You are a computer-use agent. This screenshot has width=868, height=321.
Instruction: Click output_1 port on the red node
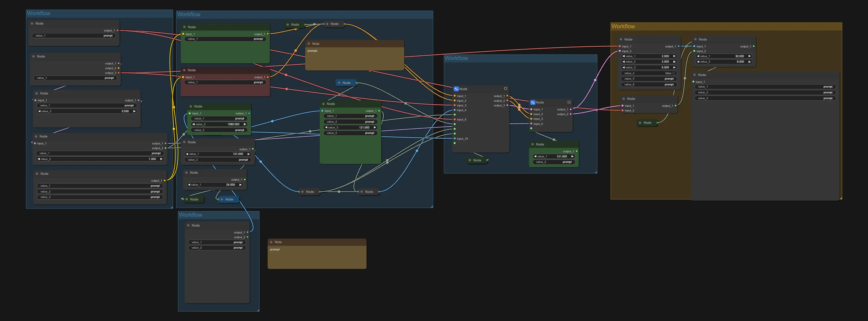(x=268, y=77)
